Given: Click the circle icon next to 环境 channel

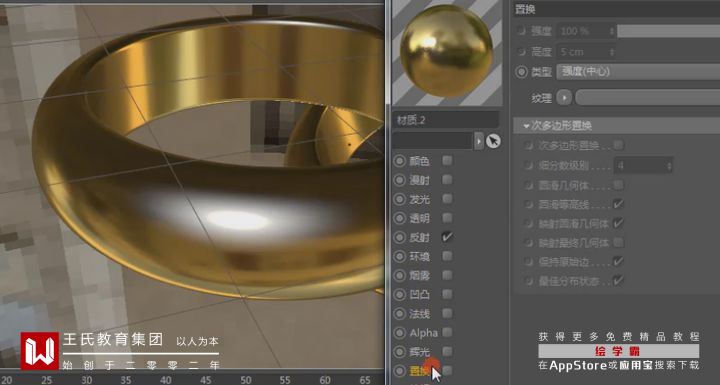Looking at the screenshot, I should [400, 256].
